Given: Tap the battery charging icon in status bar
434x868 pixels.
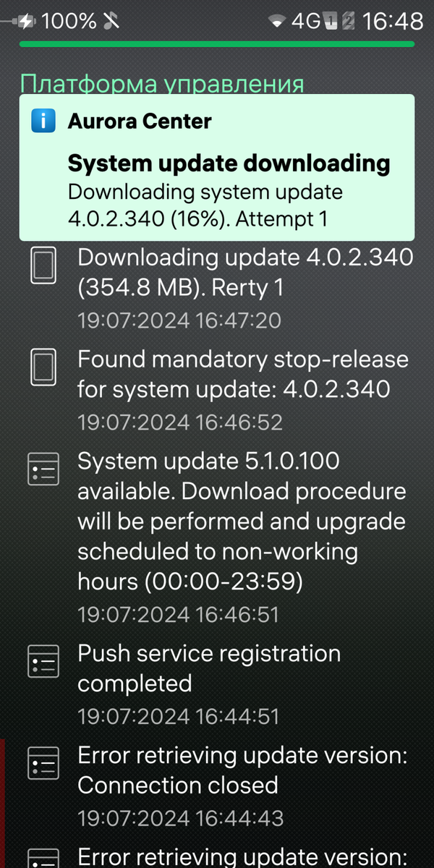Looking at the screenshot, I should point(20,22).
